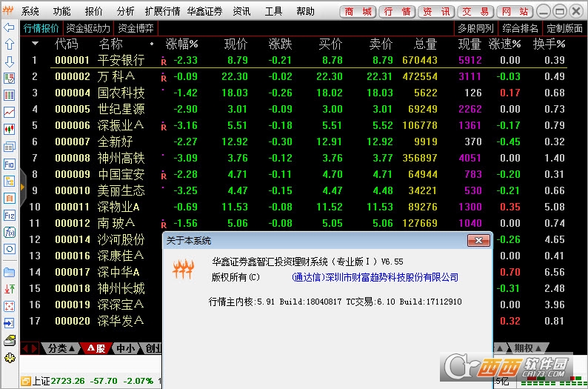This screenshot has width=588, height=389.
Task: Click the yellow icon beside 上证 index
Action: (26, 381)
